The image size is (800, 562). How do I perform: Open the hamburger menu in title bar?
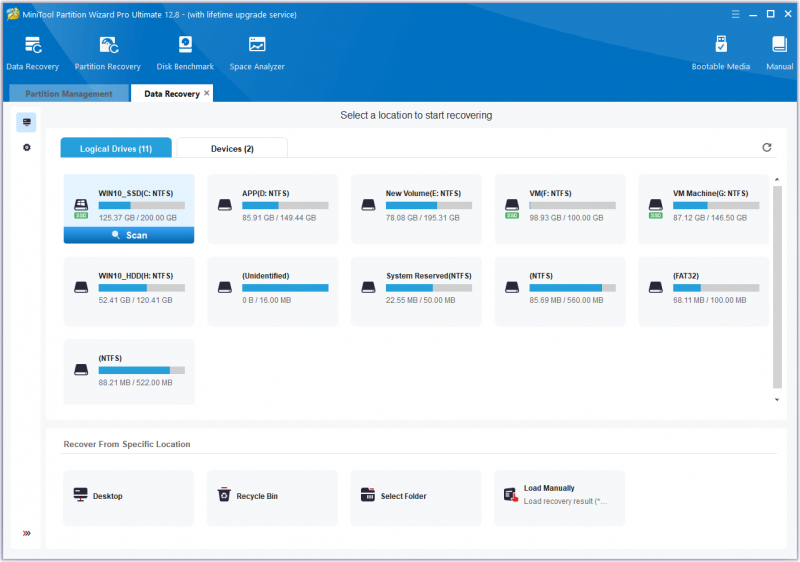pos(735,14)
